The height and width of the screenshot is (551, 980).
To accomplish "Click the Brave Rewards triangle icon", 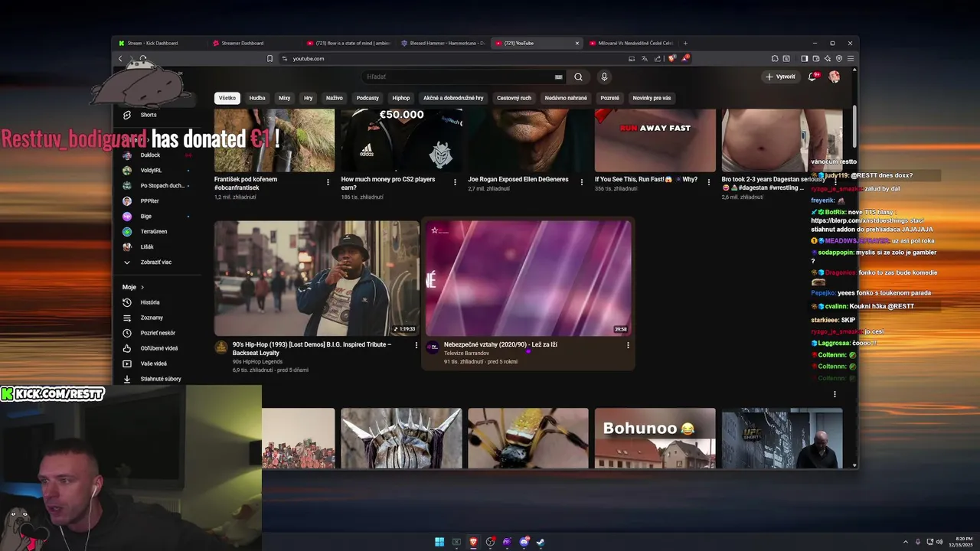I will point(685,58).
